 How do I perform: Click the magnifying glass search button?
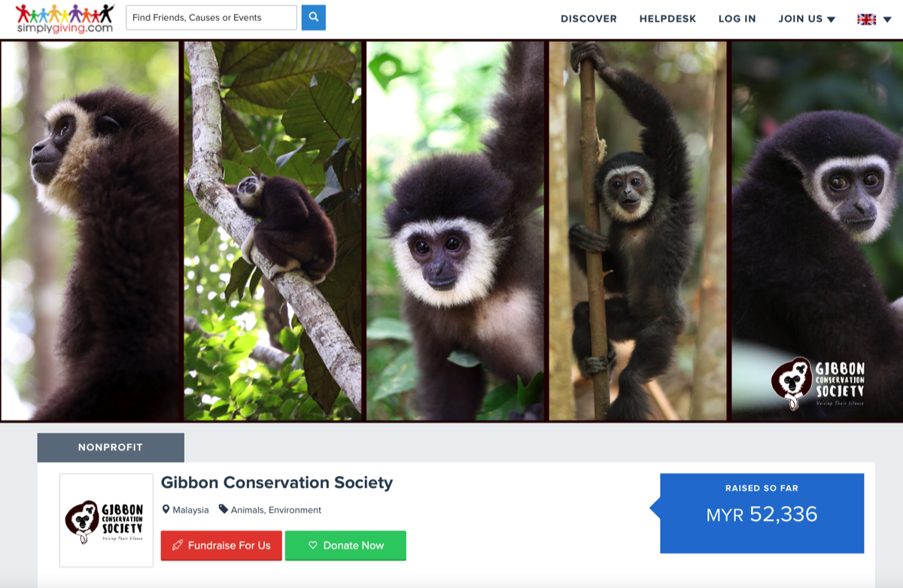314,17
